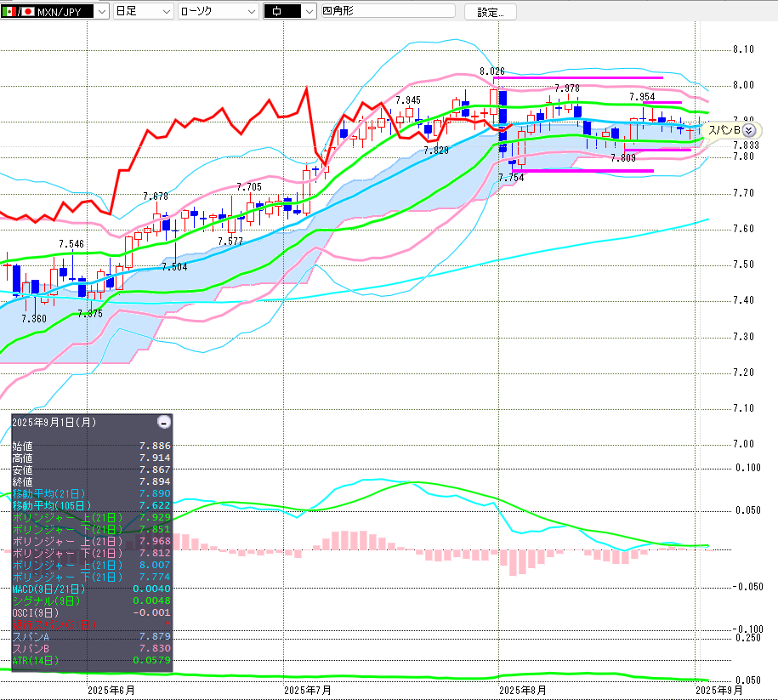Open the 中 size dropdown

pyautogui.click(x=290, y=11)
